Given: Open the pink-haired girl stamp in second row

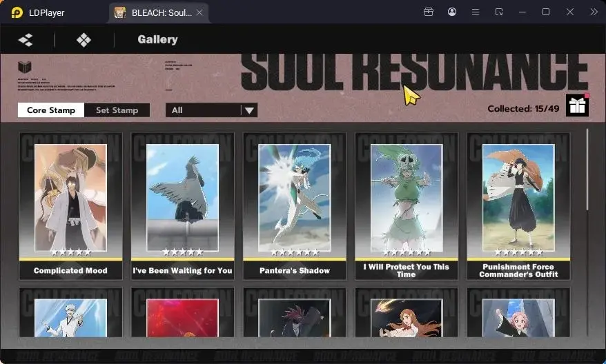Looking at the screenshot, I should 518,312.
